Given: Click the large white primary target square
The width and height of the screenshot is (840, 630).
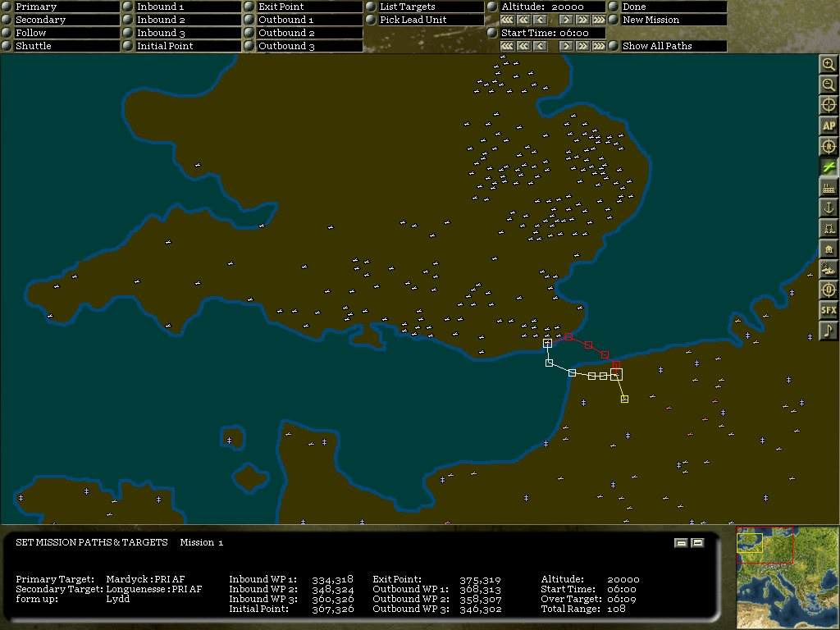Looking at the screenshot, I should [616, 374].
